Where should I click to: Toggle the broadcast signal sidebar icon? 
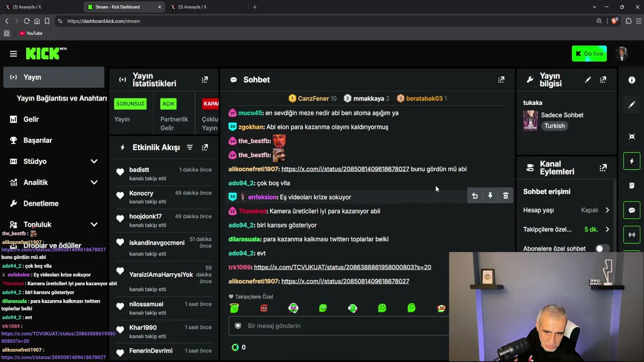632,235
